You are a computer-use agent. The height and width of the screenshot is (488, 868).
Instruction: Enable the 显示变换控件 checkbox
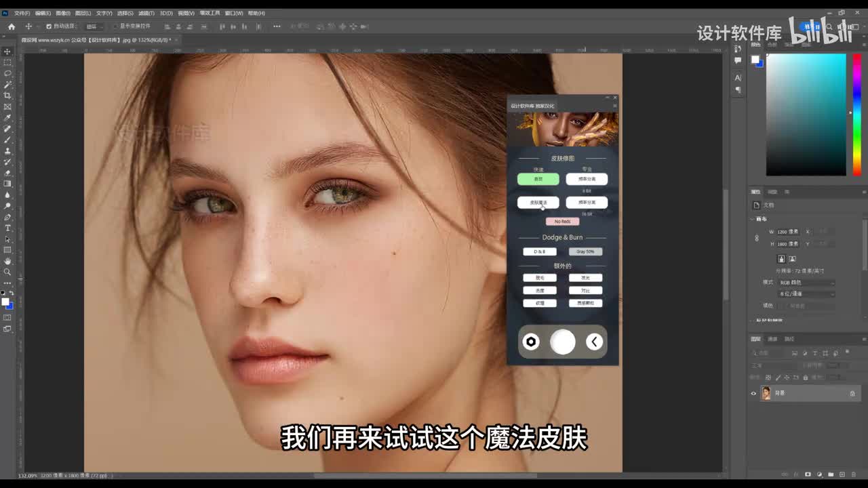pos(115,26)
